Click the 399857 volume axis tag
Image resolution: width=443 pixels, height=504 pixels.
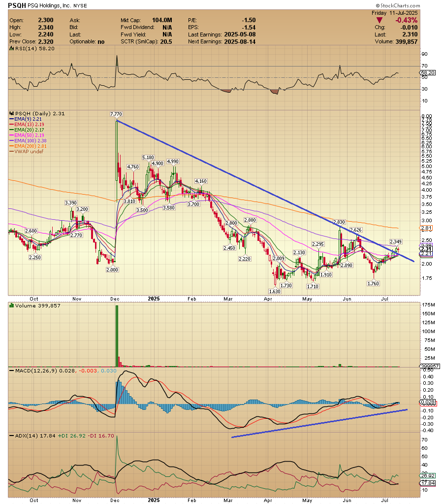click(430, 367)
